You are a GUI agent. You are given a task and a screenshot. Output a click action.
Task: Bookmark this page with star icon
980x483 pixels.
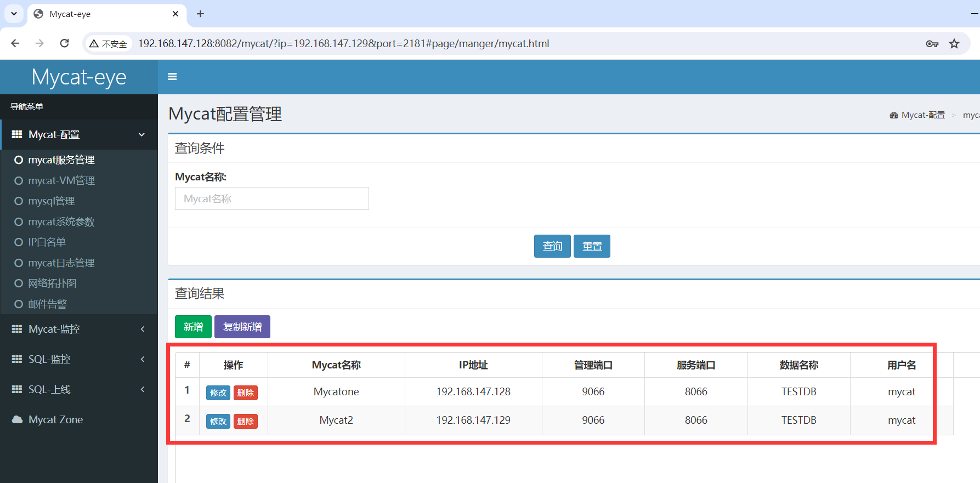954,44
